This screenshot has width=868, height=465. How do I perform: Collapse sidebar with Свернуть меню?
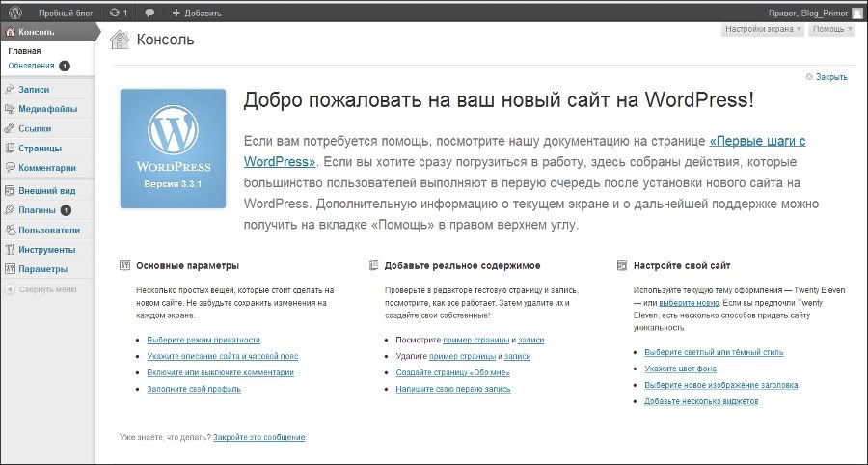pyautogui.click(x=47, y=289)
